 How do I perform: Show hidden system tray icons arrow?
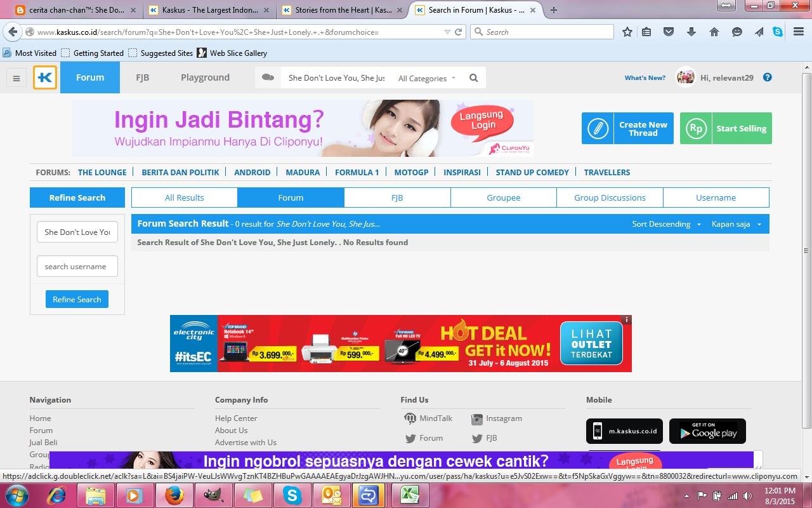[x=686, y=496]
